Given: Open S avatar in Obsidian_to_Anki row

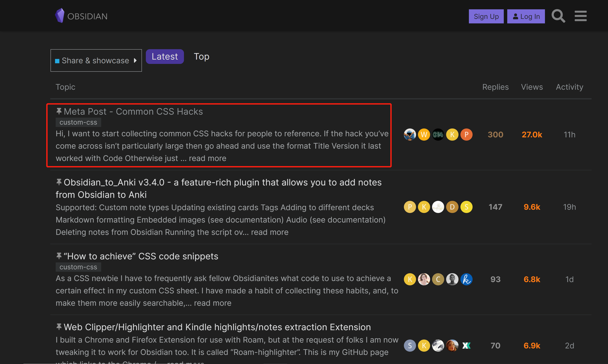Looking at the screenshot, I should (466, 207).
